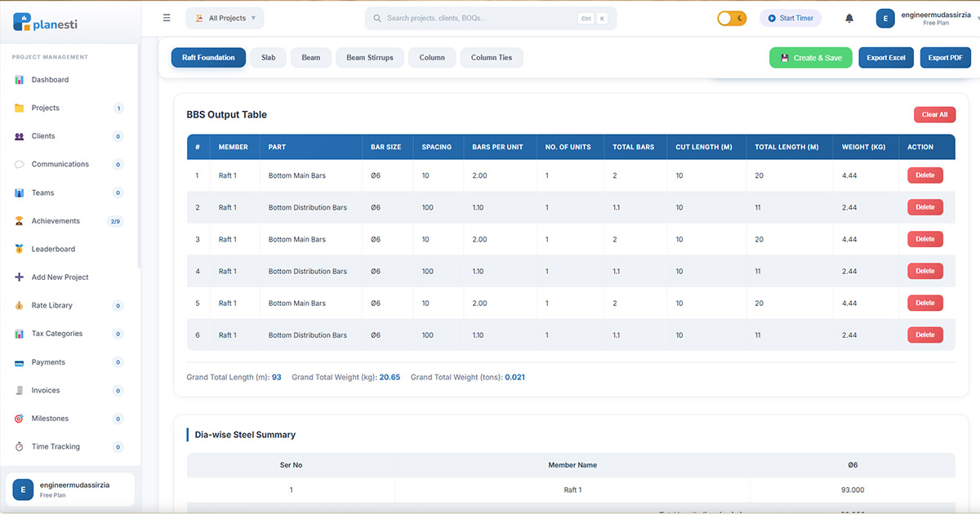The width and height of the screenshot is (980, 514).
Task: Open the Dashboard from the sidebar
Action: [x=47, y=79]
